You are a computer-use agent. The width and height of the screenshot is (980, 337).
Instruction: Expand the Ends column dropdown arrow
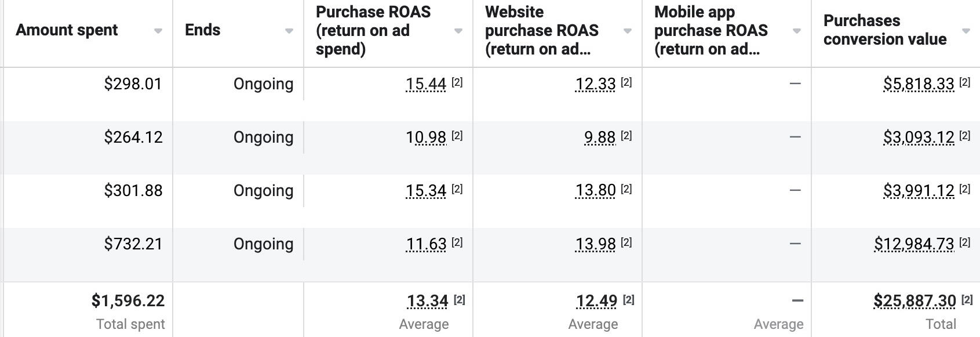pos(289,31)
